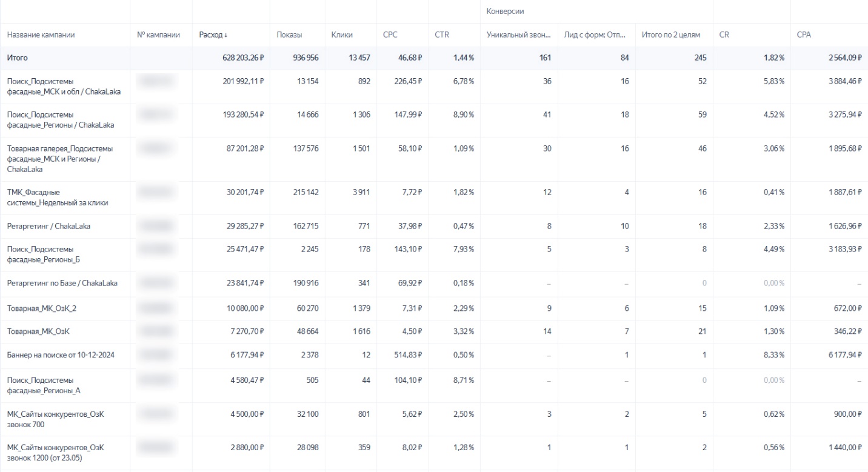The image size is (868, 472).
Task: Sort by the Клики column header
Action: coord(342,35)
